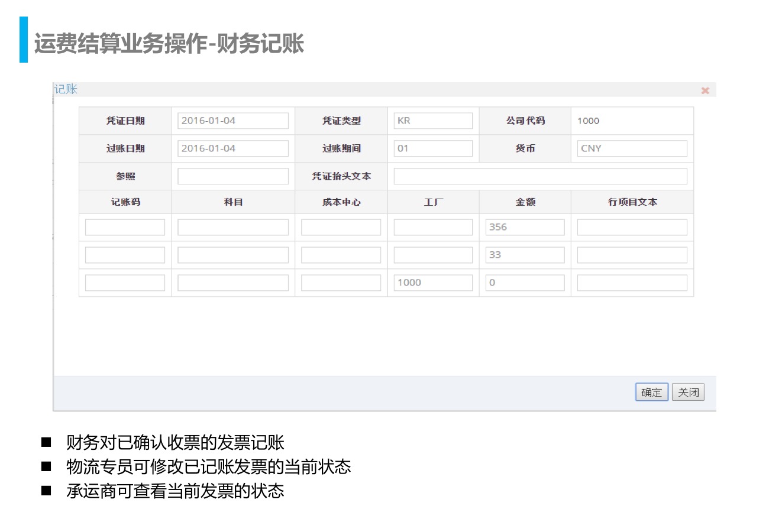
Task: Click the second row 成本中心 input
Action: pos(341,255)
